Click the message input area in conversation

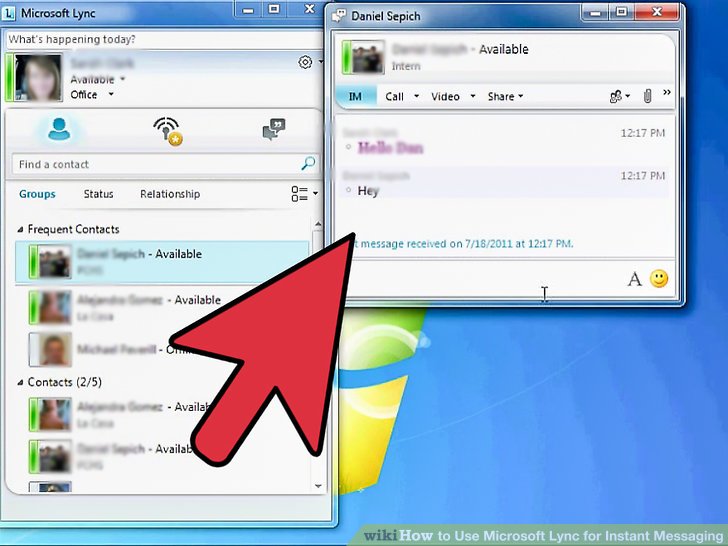pos(483,279)
